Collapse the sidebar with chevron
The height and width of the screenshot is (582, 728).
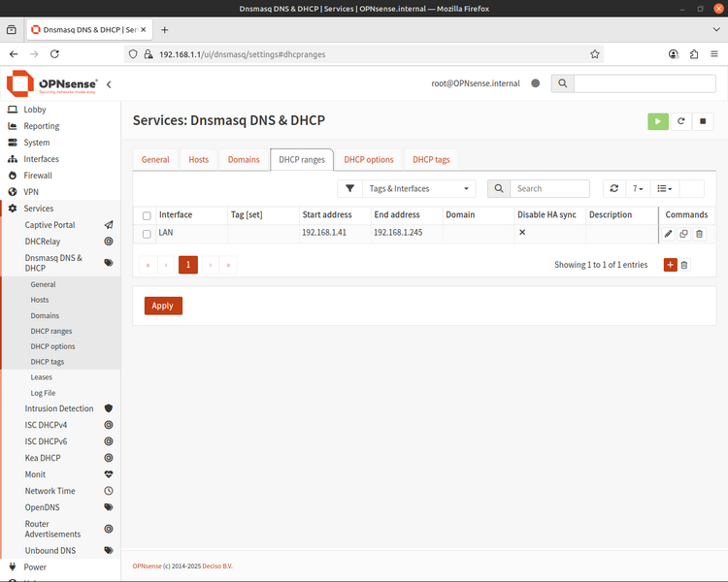coord(109,84)
